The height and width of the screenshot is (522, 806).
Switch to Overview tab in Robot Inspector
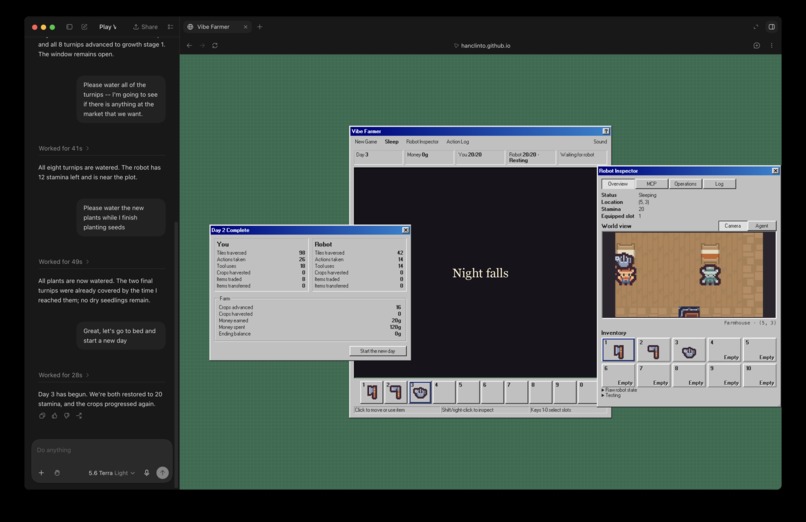(617, 183)
